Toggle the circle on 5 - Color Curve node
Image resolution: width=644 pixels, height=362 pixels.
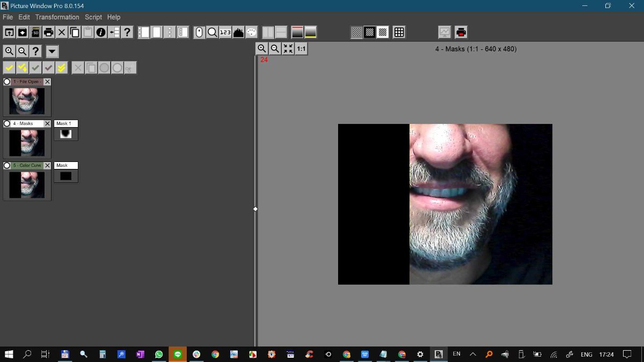coord(7,165)
